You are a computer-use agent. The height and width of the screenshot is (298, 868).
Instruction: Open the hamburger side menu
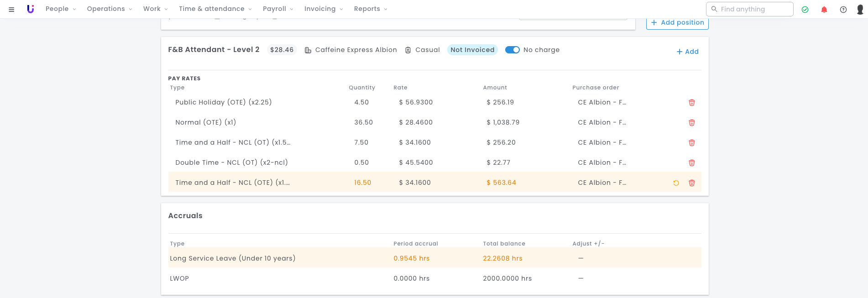[11, 9]
